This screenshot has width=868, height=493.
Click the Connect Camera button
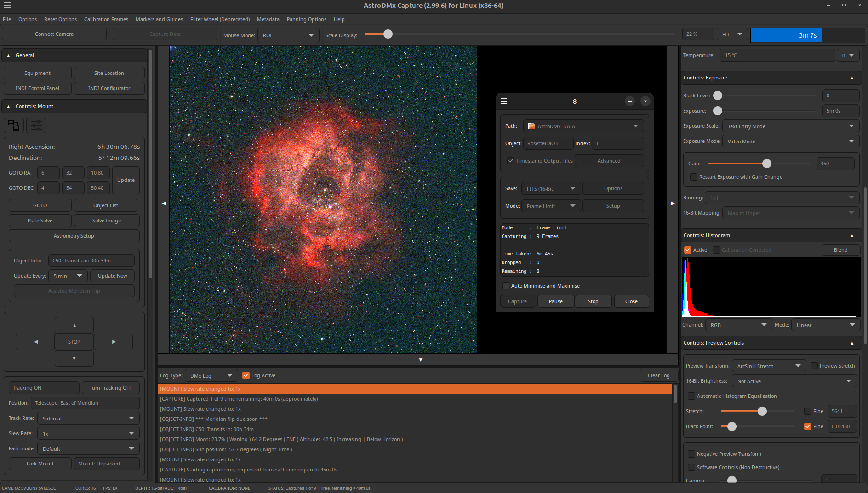[54, 34]
